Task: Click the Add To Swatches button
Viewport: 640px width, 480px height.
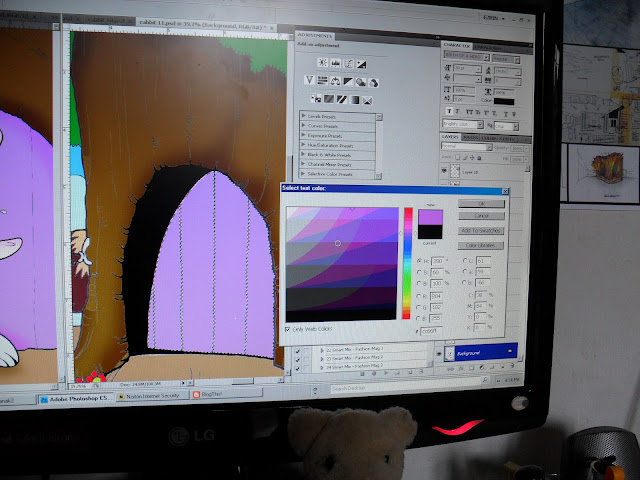Action: (481, 231)
